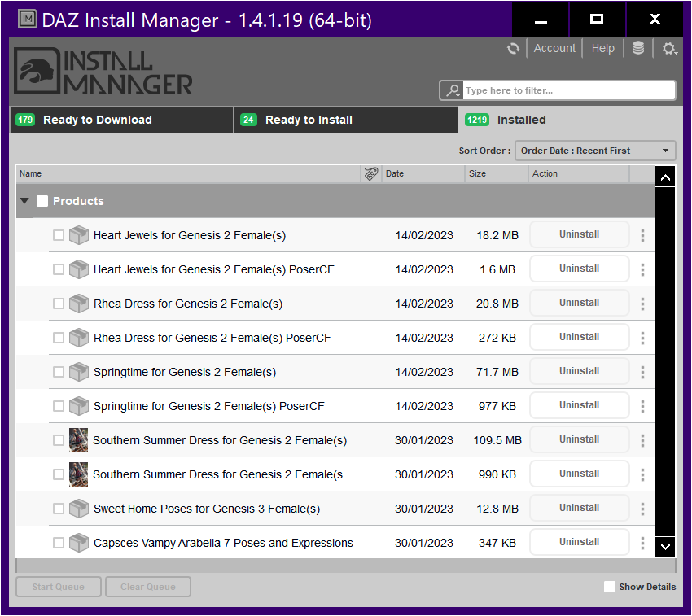Open the settings gear icon
This screenshot has width=692, height=616.
669,49
